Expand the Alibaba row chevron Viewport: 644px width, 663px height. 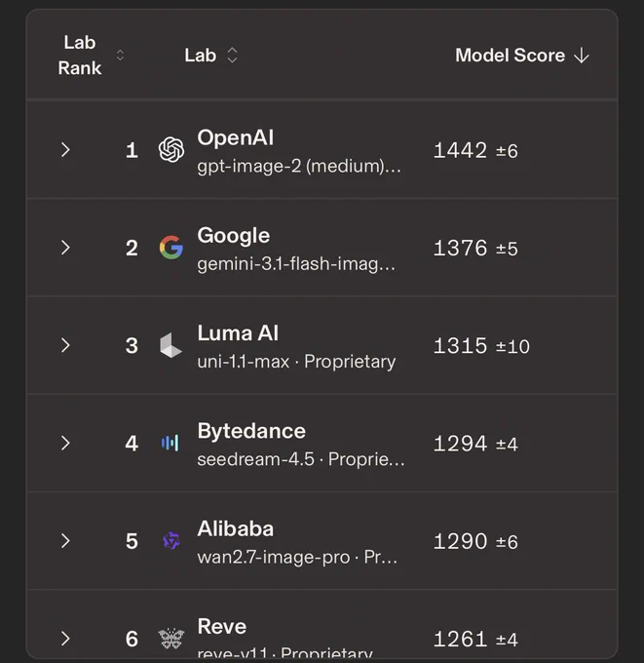point(65,540)
